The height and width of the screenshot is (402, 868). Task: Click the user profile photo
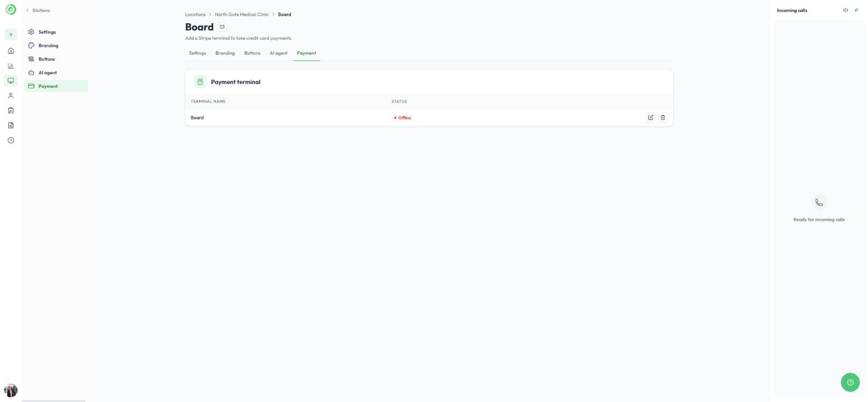(x=11, y=390)
